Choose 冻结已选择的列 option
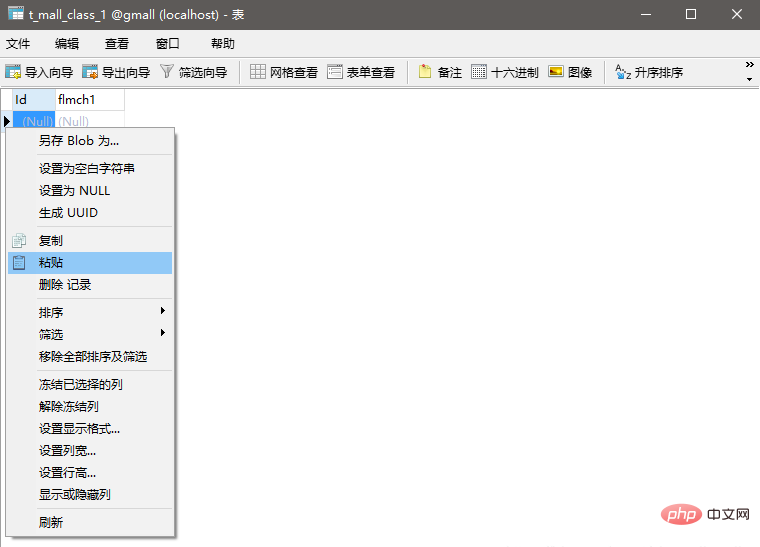 coord(90,385)
